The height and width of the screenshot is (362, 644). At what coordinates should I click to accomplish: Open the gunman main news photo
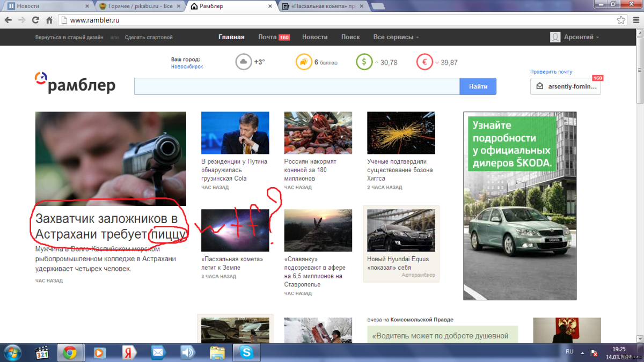111,159
